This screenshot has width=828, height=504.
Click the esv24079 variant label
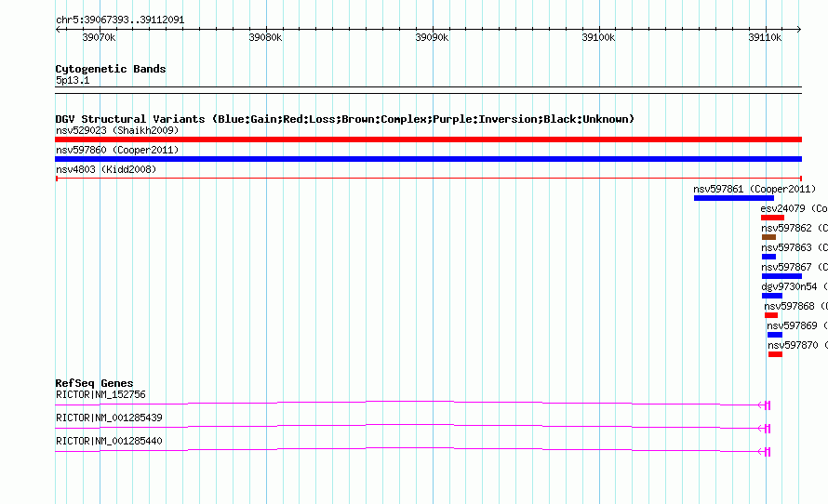[795, 208]
